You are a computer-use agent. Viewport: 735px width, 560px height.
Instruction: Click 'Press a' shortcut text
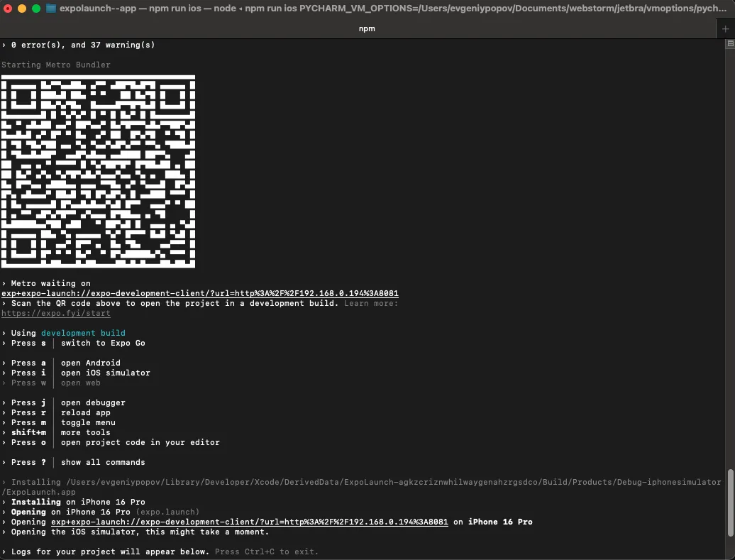pyautogui.click(x=28, y=363)
